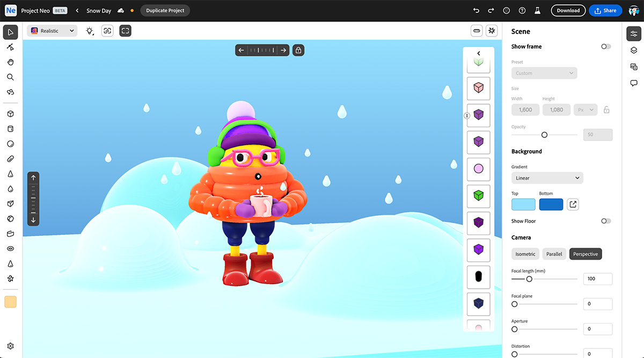Turn on the Show Floor toggle
This screenshot has width=644, height=358.
coord(606,221)
